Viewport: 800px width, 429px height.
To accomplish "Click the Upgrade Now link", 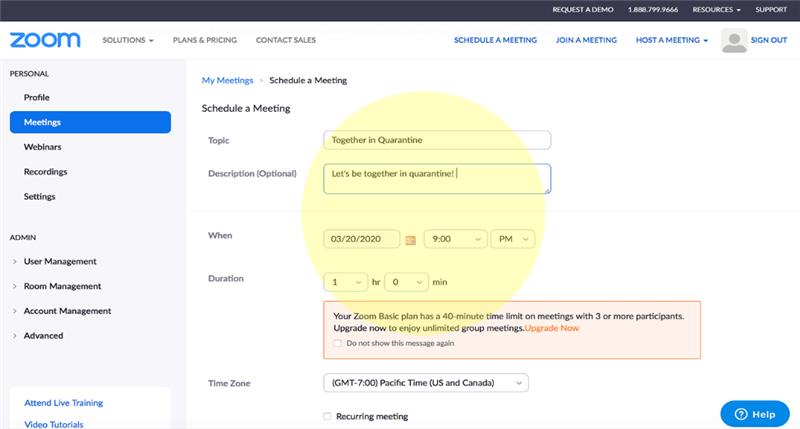I will pyautogui.click(x=552, y=328).
